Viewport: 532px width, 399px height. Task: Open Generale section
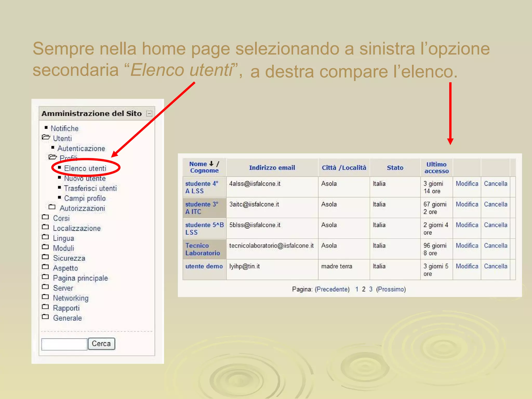pyautogui.click(x=68, y=318)
